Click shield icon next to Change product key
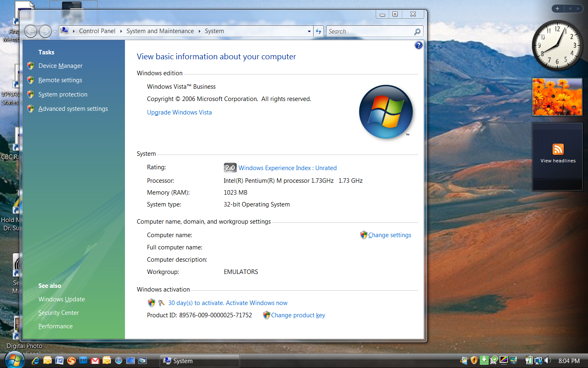Screen dimensions: 588x368 tap(266, 315)
